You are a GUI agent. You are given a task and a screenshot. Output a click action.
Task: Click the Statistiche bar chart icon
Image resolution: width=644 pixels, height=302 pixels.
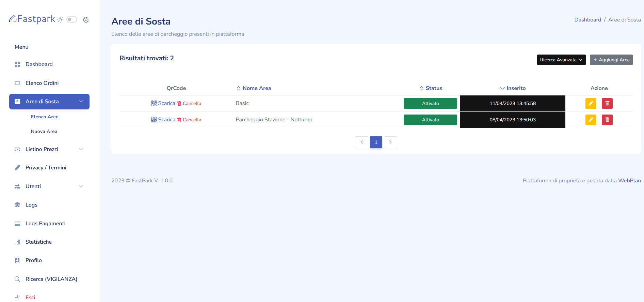[17, 242]
